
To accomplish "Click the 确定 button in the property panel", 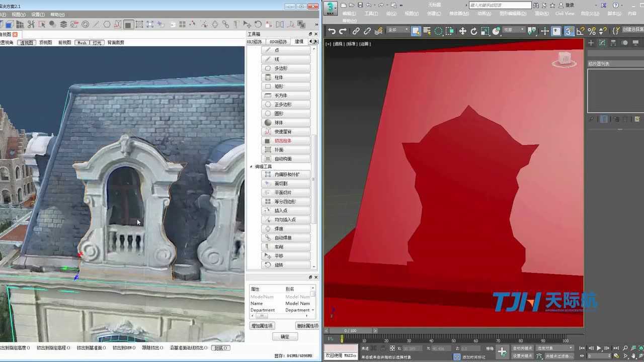I will pyautogui.click(x=285, y=336).
